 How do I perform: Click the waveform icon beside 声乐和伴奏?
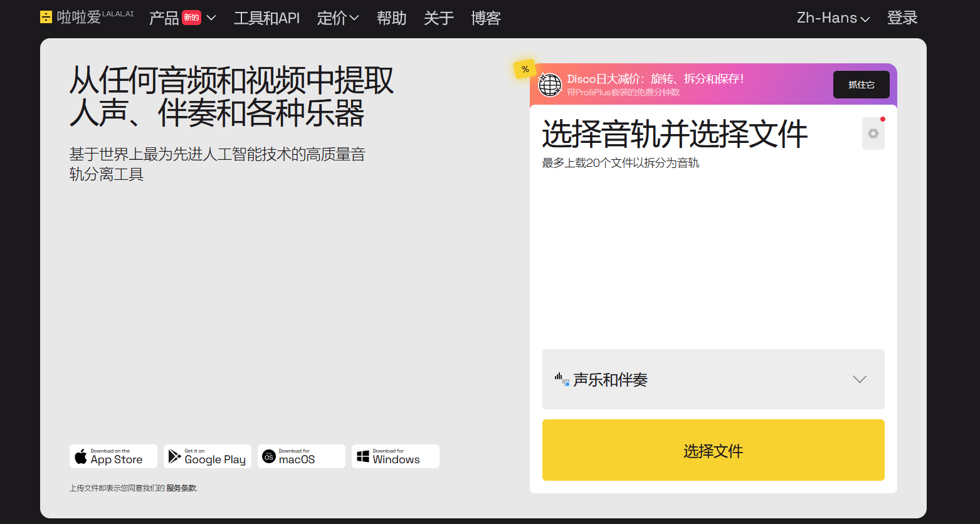(x=562, y=379)
